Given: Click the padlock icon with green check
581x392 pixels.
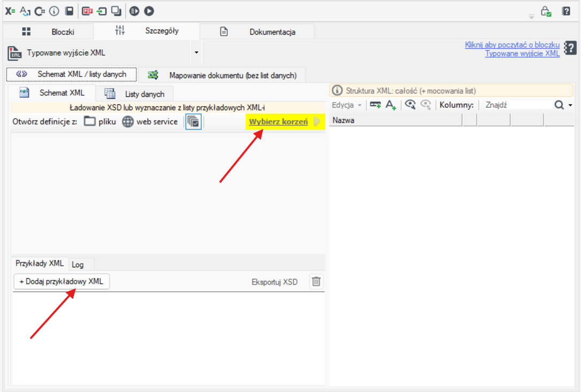Looking at the screenshot, I should click(x=546, y=11).
